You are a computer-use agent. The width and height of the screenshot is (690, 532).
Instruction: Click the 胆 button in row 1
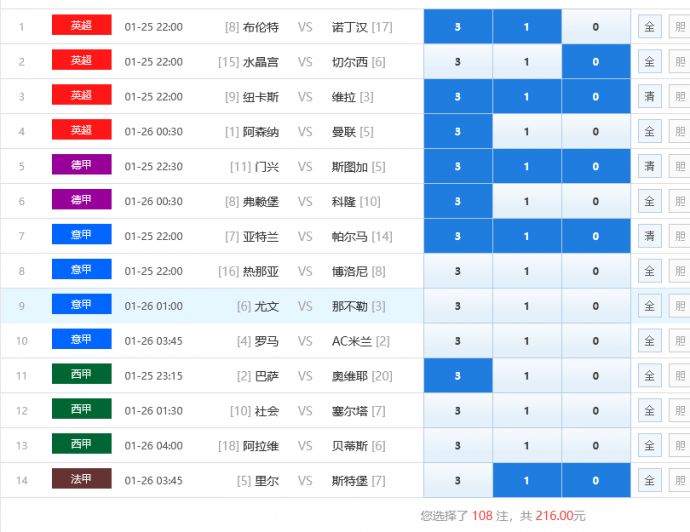coord(679,27)
